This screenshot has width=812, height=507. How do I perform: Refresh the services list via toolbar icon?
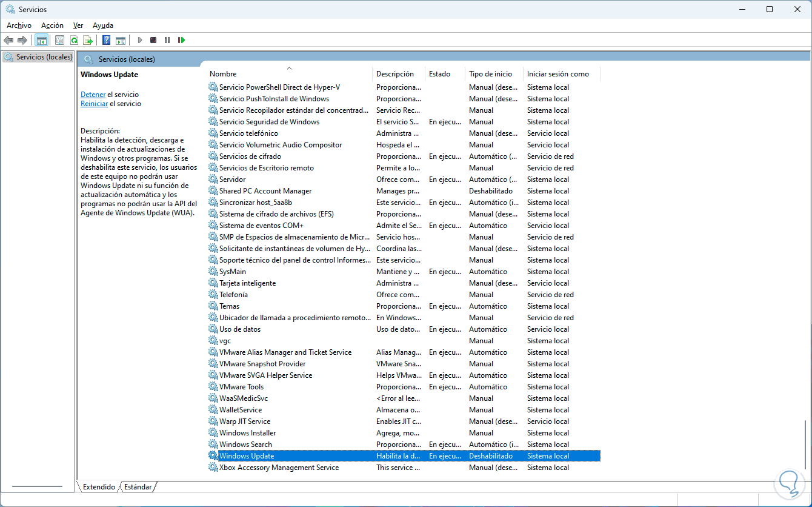point(74,40)
